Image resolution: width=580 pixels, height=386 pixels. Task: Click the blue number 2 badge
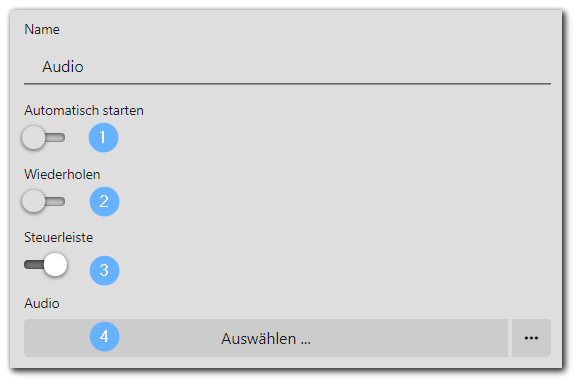point(104,202)
